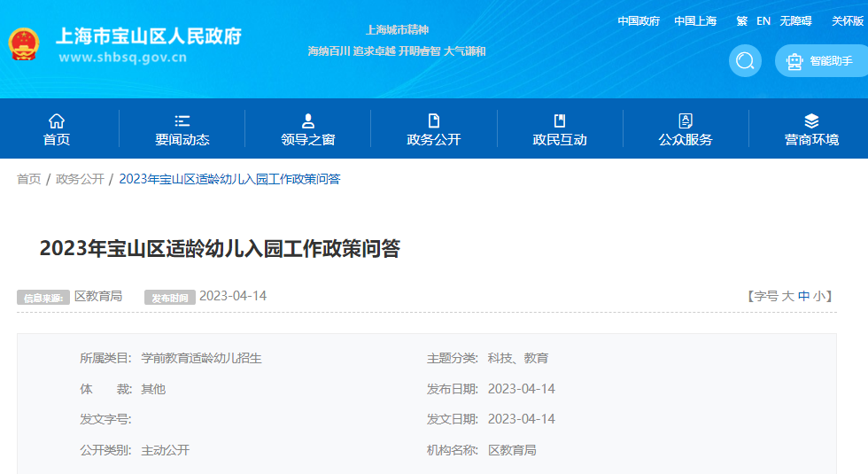Select the 领导之窗 person icon
Image resolution: width=868 pixels, height=474 pixels.
tap(308, 121)
